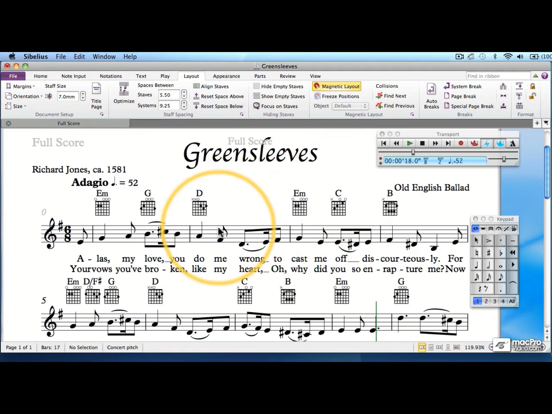Select the flat accidental on Keypad
552x414 pixels.
coord(501,253)
